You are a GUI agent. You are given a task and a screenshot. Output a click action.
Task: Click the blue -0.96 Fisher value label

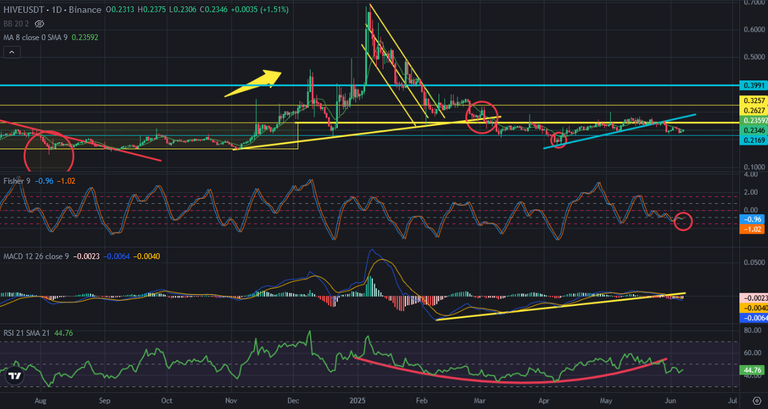coord(752,220)
